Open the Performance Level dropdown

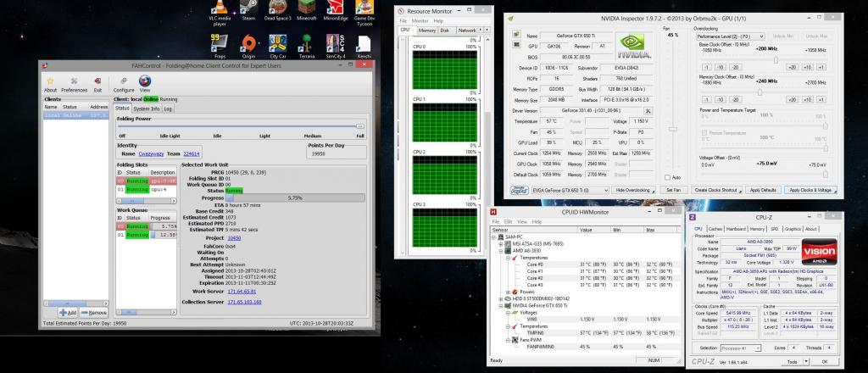tap(730, 36)
